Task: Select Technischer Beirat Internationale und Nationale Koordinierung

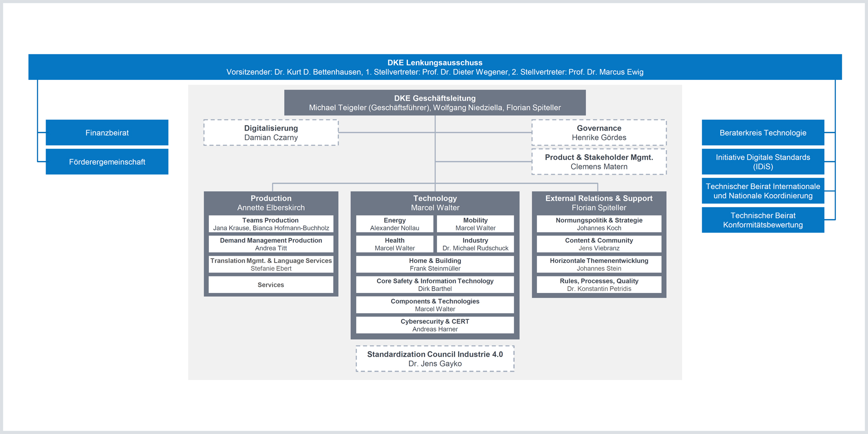Action: [x=763, y=191]
